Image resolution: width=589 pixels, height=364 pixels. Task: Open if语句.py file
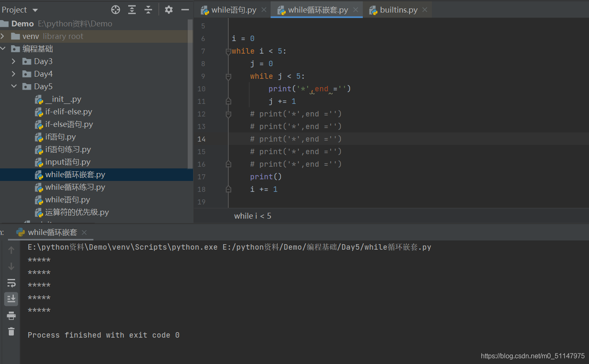tap(55, 137)
